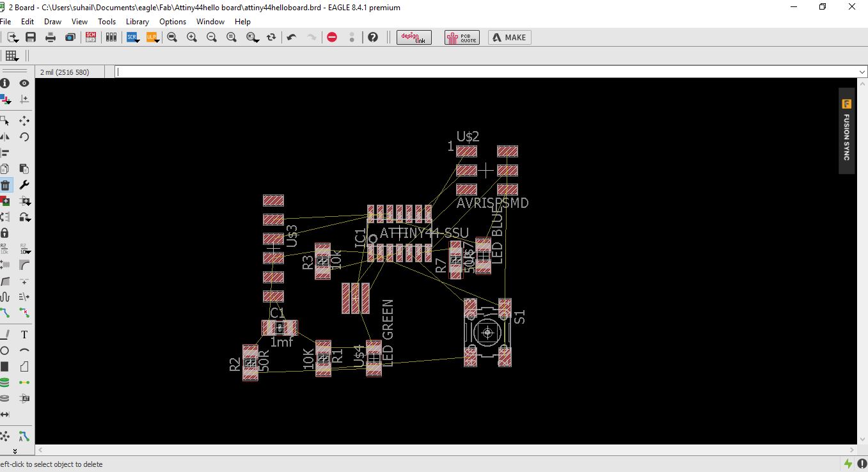Select the filled Rectangle tool
Screen dimensions: 868x472
click(4, 366)
